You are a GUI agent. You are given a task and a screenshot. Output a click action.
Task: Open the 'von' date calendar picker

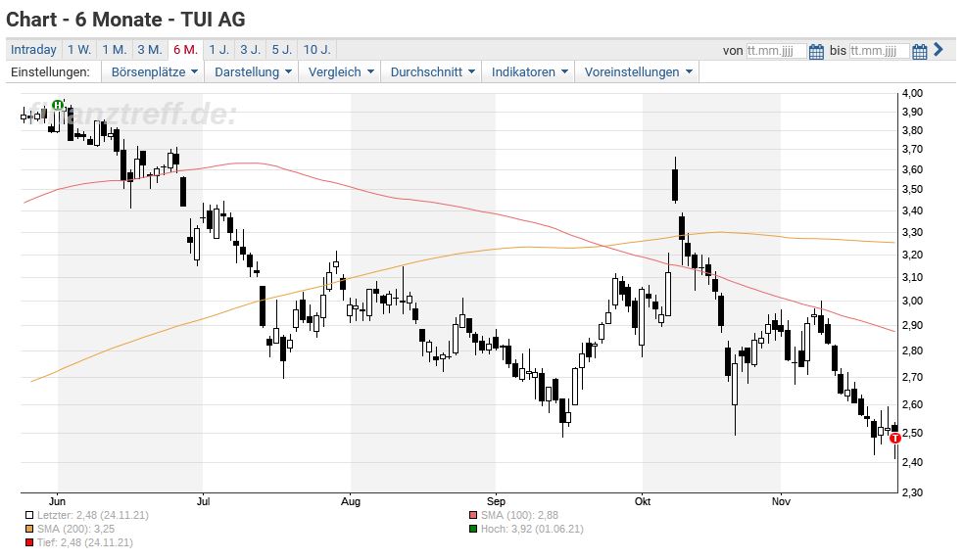coord(816,51)
